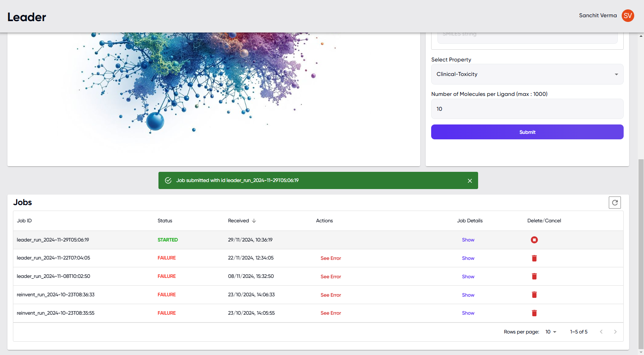Screen dimensions: 644x355
Task: Refresh the Jobs table
Action: 615,202
